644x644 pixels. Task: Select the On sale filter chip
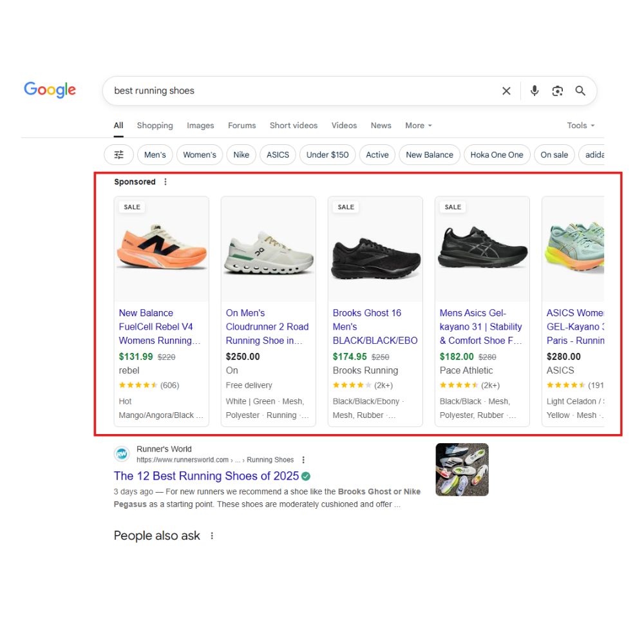point(554,155)
